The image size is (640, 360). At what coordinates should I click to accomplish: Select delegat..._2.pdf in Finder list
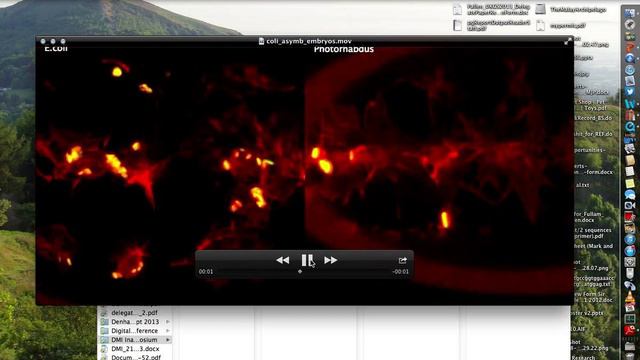(x=135, y=313)
